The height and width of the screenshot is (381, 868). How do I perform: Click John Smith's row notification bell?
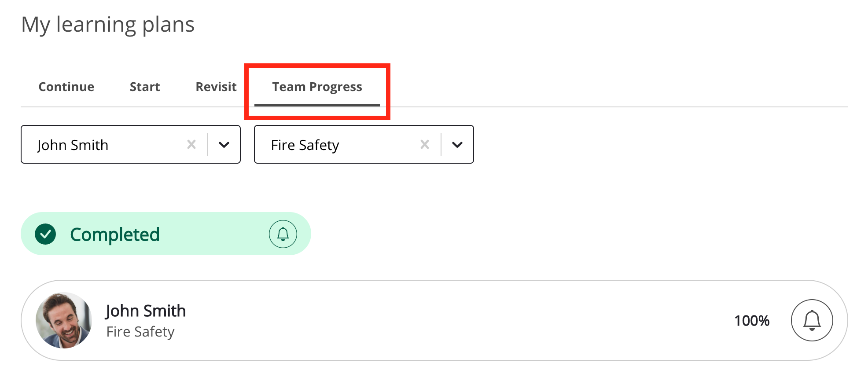click(812, 320)
